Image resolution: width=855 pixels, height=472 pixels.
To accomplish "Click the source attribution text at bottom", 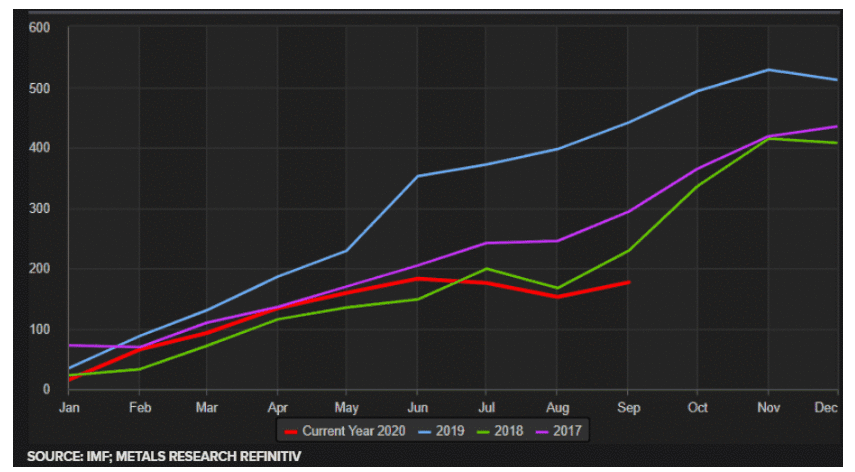I will click(164, 457).
